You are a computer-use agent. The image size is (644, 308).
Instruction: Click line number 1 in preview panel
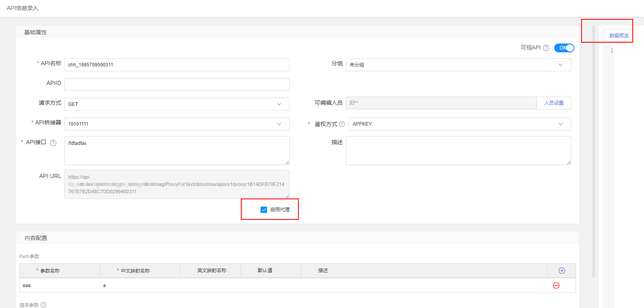(x=612, y=51)
